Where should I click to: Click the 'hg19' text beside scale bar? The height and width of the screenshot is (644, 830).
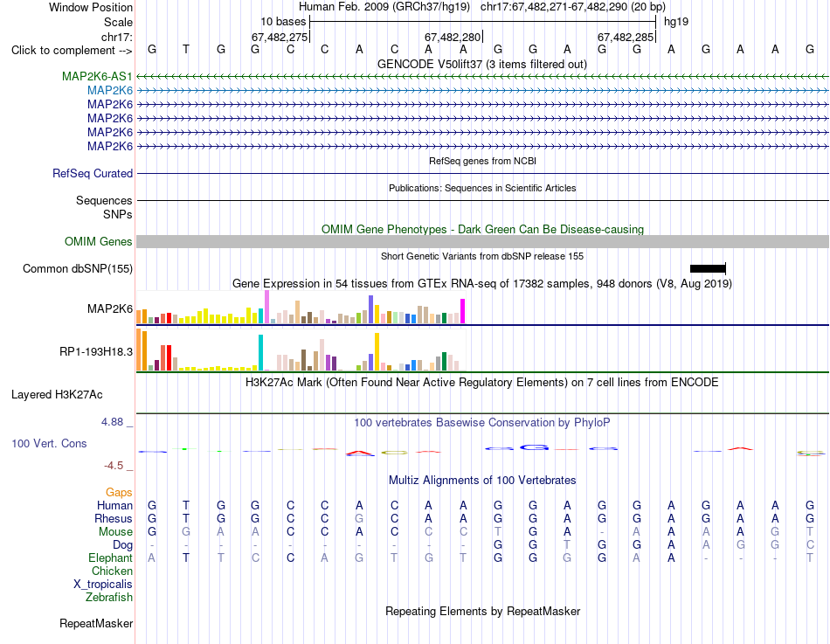(676, 22)
